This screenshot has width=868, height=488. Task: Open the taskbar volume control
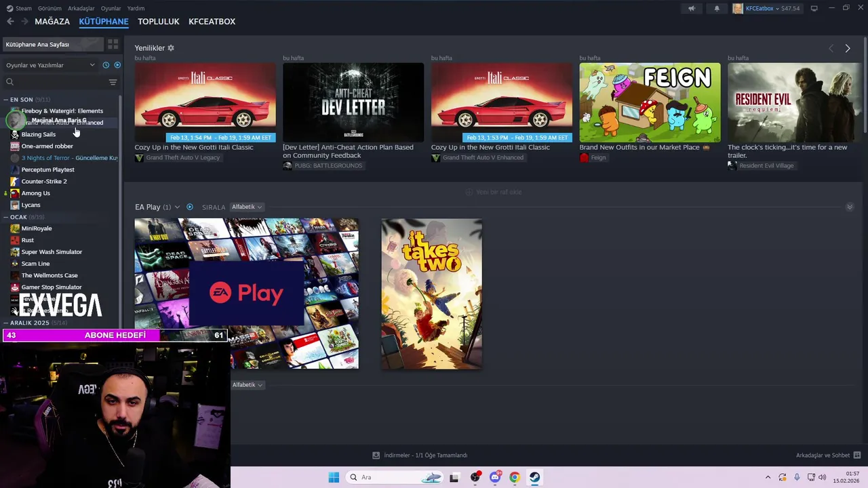tap(822, 477)
